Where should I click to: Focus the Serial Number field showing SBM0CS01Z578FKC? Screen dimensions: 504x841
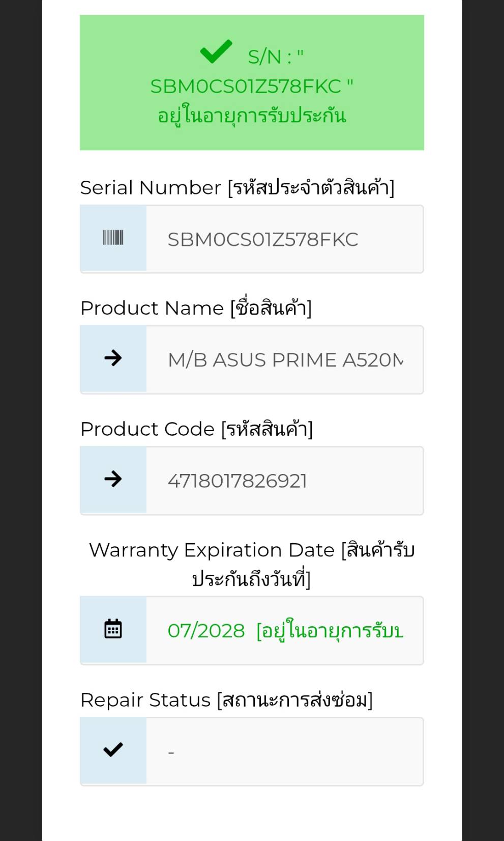click(284, 239)
